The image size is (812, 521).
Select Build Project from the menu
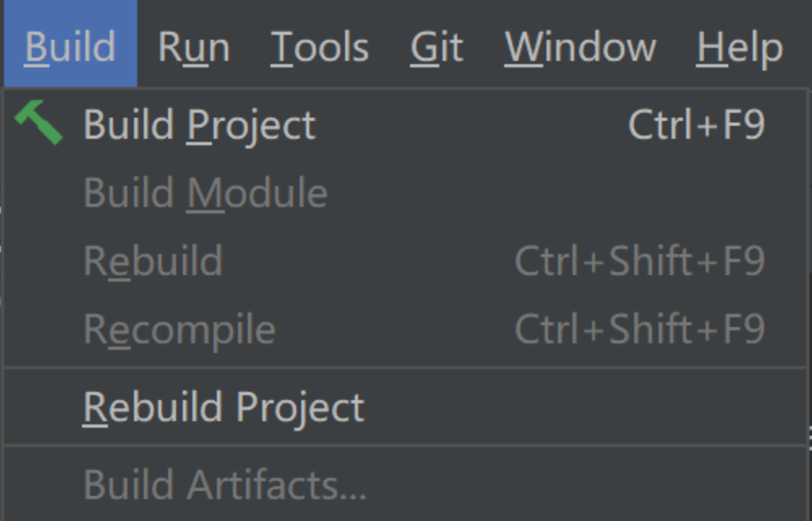coord(199,126)
